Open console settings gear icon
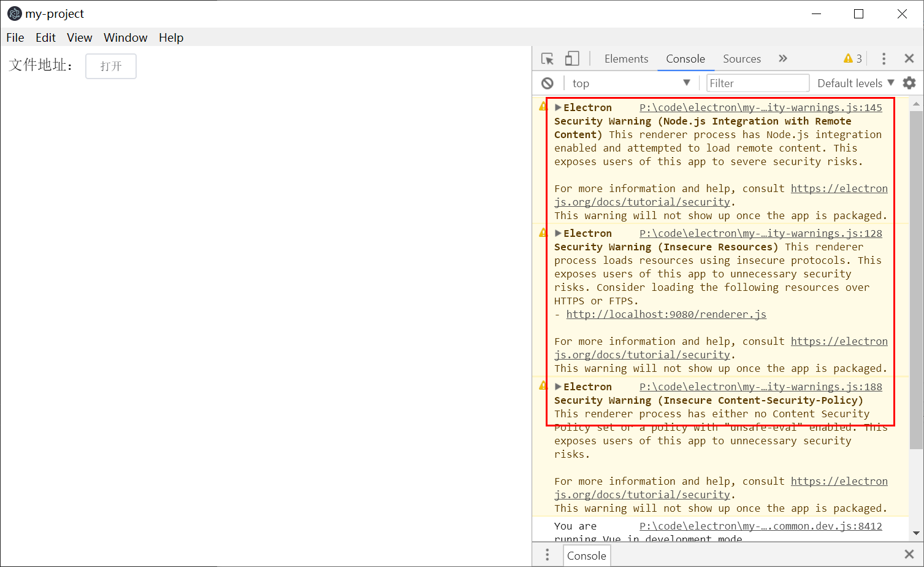Screen dimensions: 924x567 click(x=909, y=83)
